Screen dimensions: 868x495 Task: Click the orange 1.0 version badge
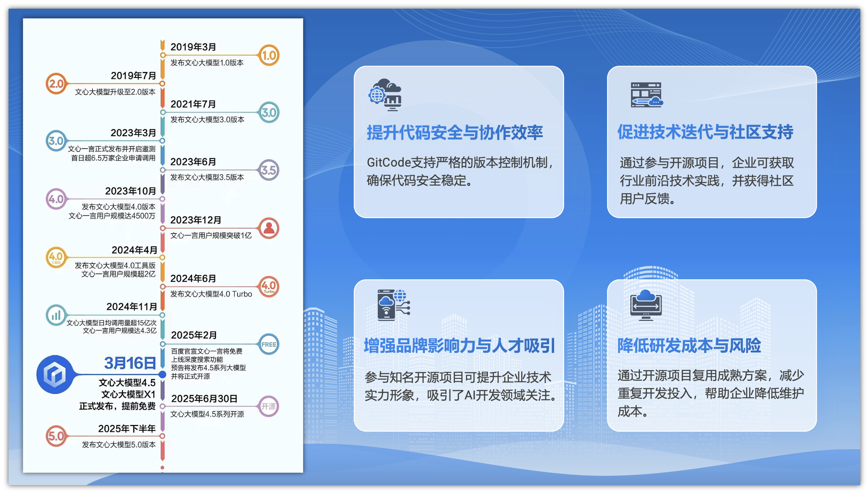pos(269,55)
